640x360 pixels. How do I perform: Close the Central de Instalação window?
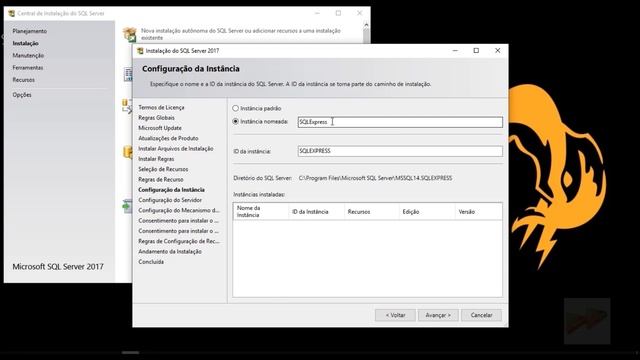[359, 13]
